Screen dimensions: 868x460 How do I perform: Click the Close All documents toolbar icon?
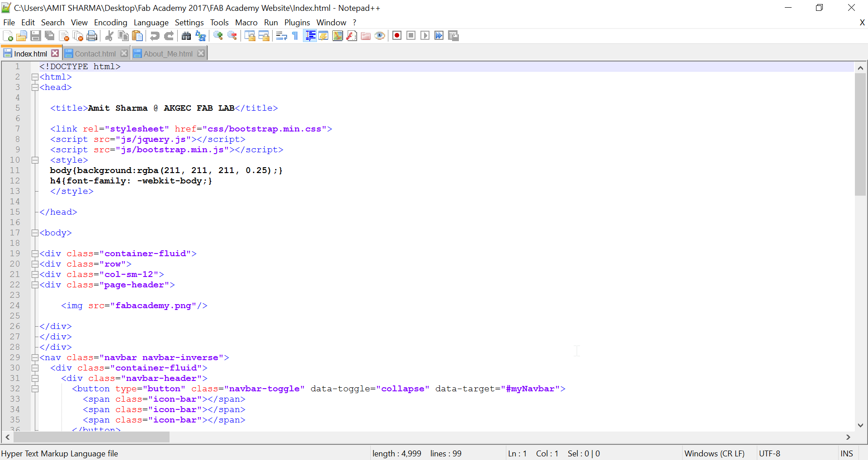tap(78, 36)
